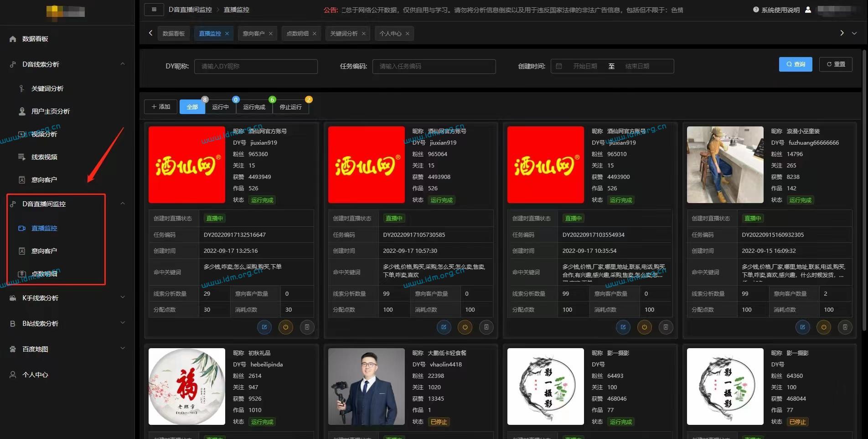Expand the K手线索分析 menu group
Screen dimensions: 868x439
123,298
